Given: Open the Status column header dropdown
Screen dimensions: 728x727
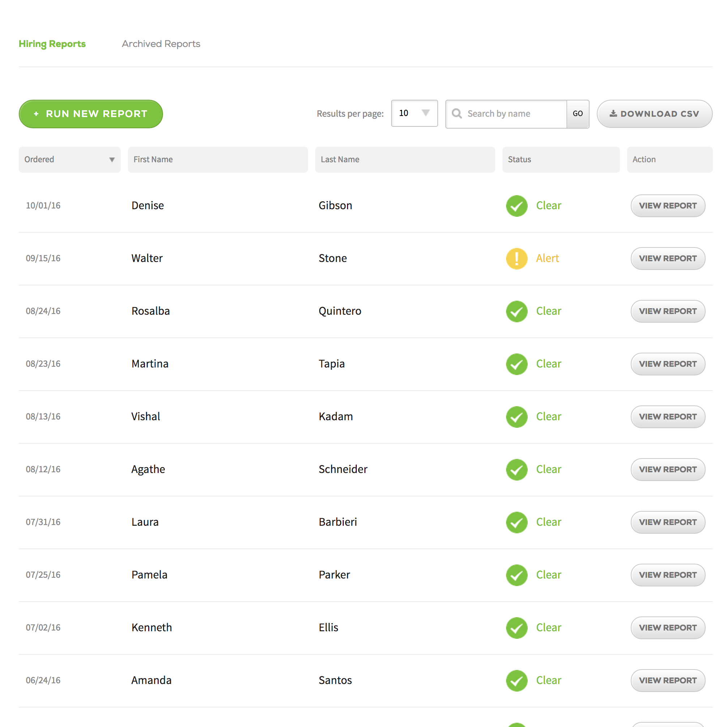Looking at the screenshot, I should point(561,159).
